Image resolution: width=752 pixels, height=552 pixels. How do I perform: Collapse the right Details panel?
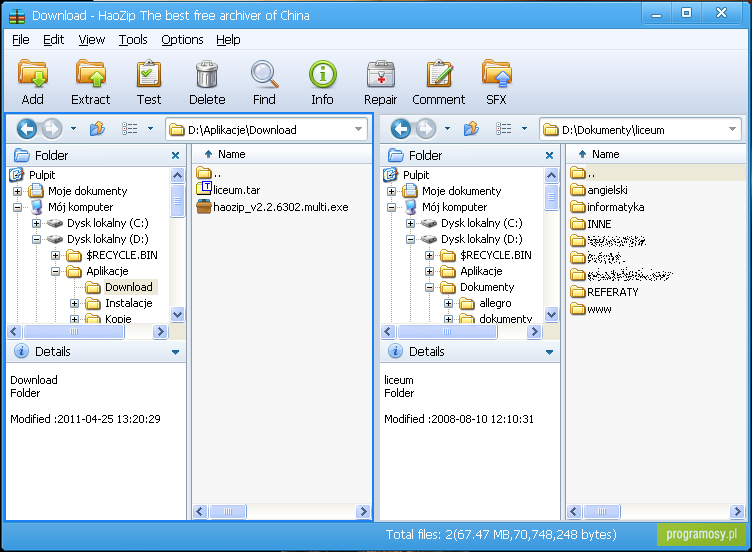pos(550,352)
